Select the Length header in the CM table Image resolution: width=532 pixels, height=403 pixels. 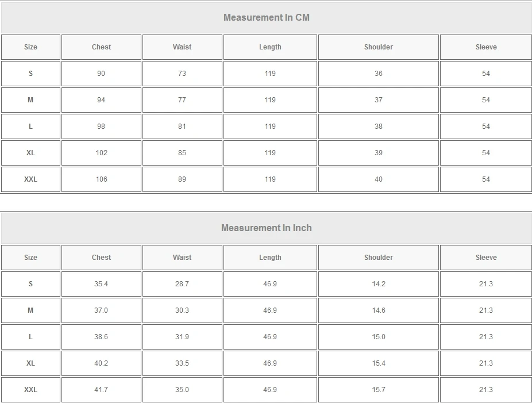[x=270, y=47]
